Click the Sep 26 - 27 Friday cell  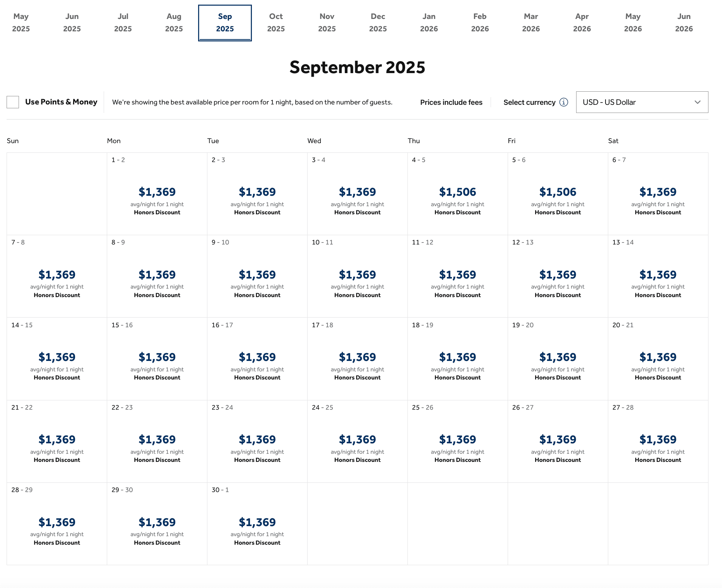[x=558, y=441]
